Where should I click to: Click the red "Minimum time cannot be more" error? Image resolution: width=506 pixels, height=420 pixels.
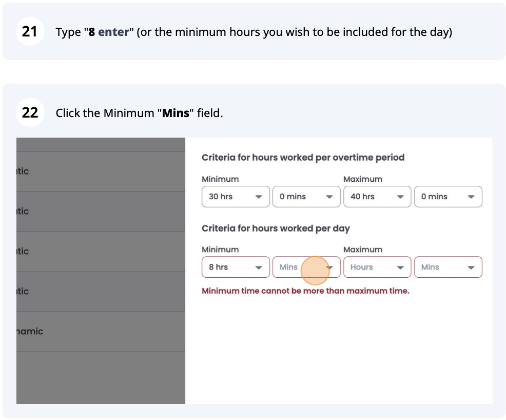tap(305, 291)
